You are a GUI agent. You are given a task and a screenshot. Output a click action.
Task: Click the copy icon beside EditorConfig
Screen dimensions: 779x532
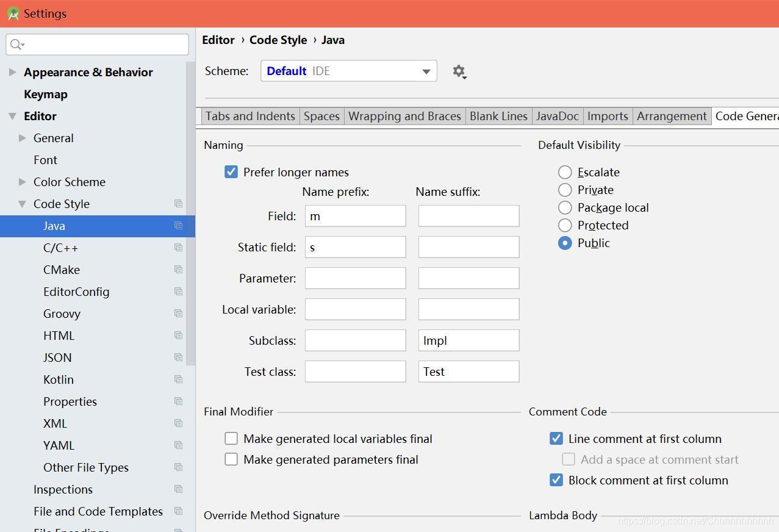(x=178, y=292)
